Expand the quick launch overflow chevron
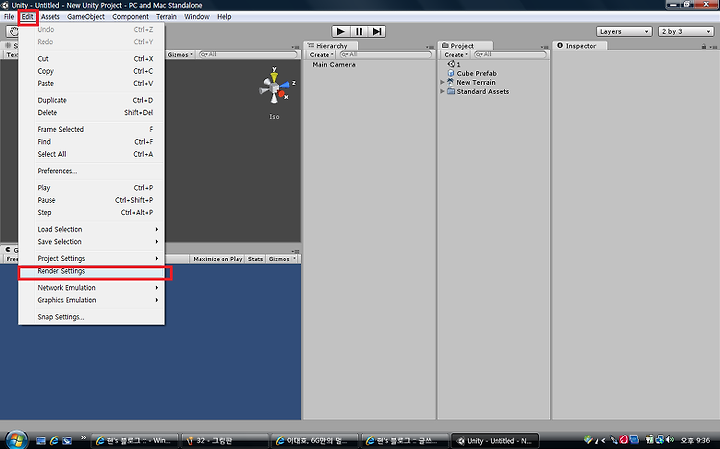 [x=83, y=438]
